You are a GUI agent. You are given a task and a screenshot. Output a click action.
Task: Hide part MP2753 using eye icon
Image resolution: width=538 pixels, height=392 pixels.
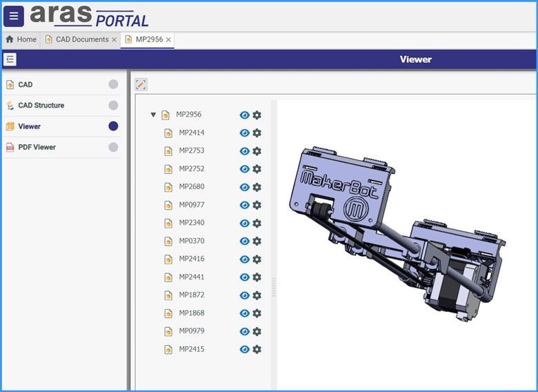tap(244, 151)
